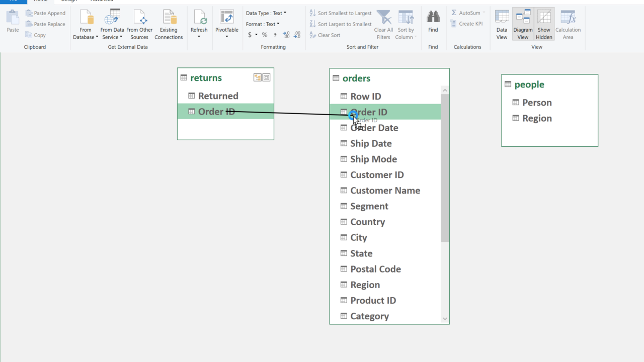Open Existing Connections
644x362 pixels.
pyautogui.click(x=169, y=19)
